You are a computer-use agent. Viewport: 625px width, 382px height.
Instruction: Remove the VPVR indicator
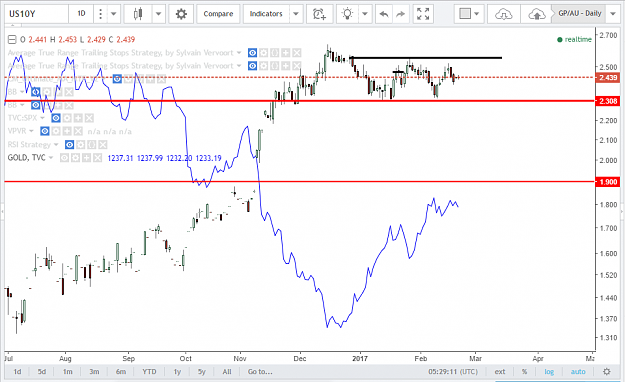pyautogui.click(x=78, y=131)
